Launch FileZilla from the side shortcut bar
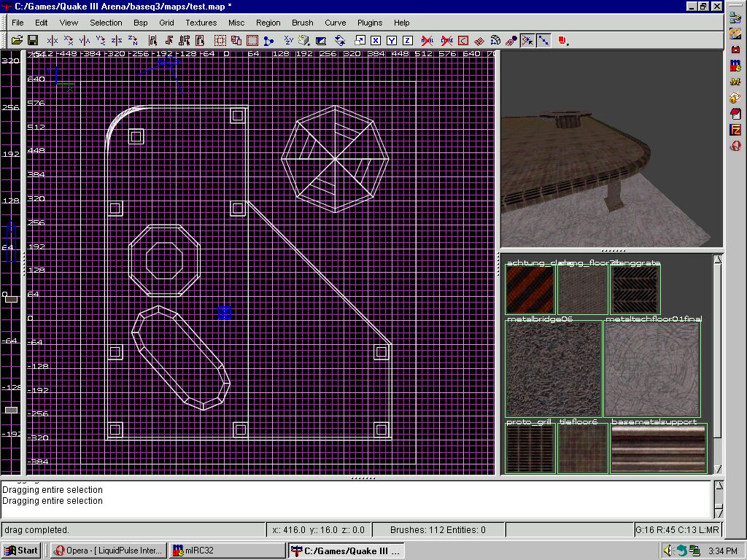The width and height of the screenshot is (747, 560). coord(735,130)
